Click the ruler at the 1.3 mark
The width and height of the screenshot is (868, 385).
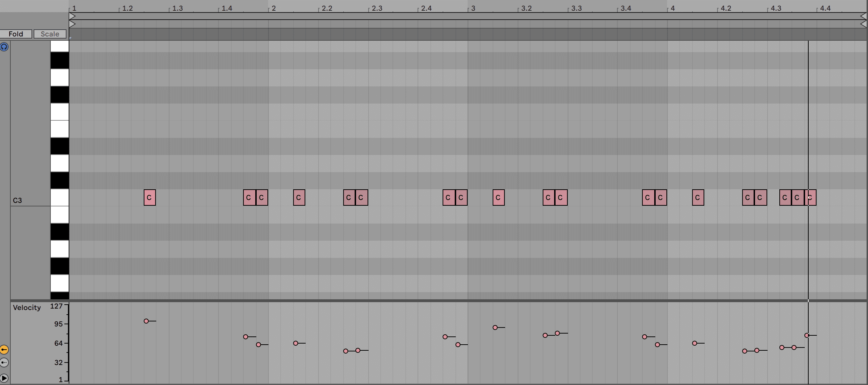tap(177, 8)
